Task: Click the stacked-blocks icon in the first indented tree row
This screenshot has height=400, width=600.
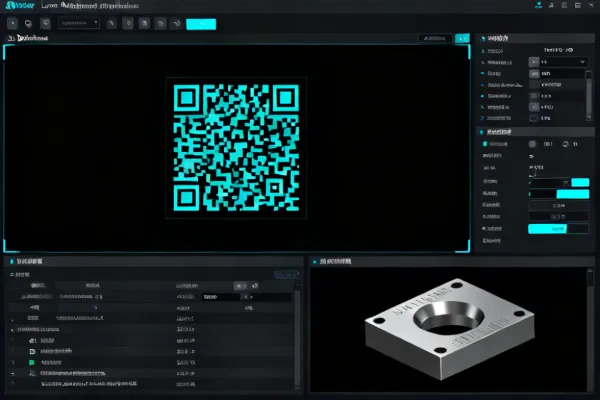Action: [x=33, y=340]
